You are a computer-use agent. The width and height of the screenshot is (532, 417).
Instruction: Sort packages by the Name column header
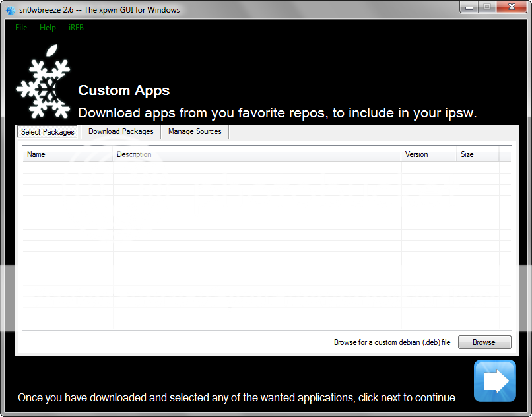pyautogui.click(x=68, y=154)
